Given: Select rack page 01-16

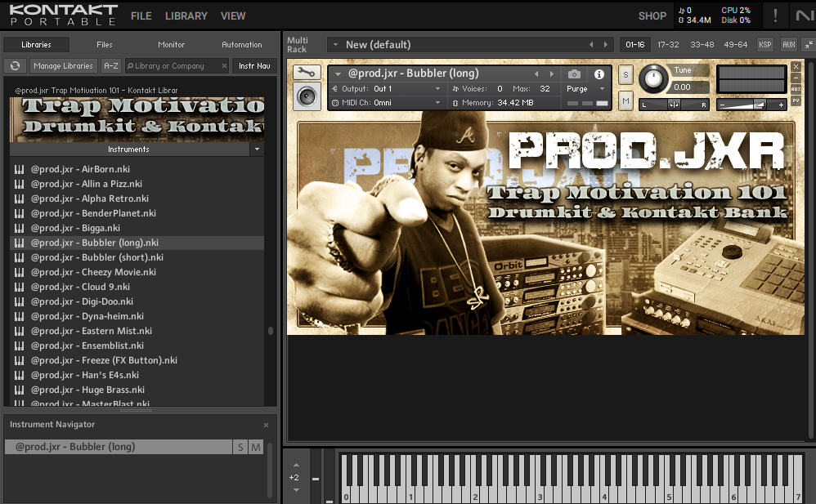Looking at the screenshot, I should (x=635, y=45).
